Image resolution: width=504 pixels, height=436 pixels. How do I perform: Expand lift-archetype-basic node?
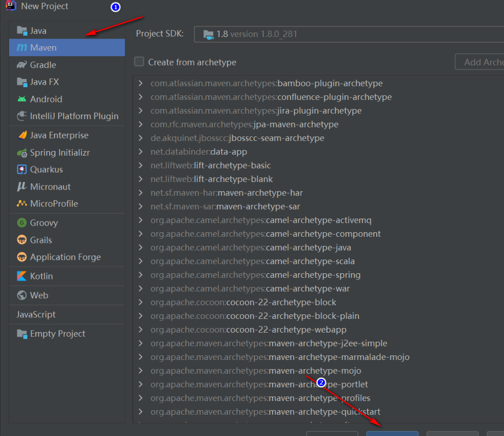140,165
